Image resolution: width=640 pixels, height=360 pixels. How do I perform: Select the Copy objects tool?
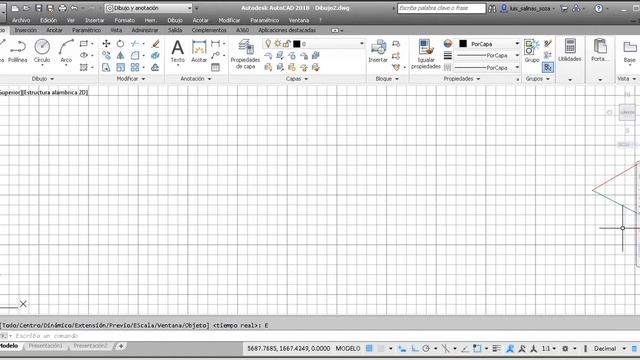106,55
